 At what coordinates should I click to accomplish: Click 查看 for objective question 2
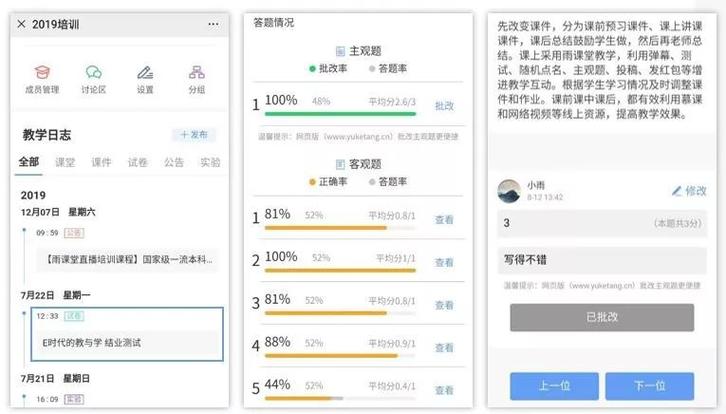[x=444, y=263]
